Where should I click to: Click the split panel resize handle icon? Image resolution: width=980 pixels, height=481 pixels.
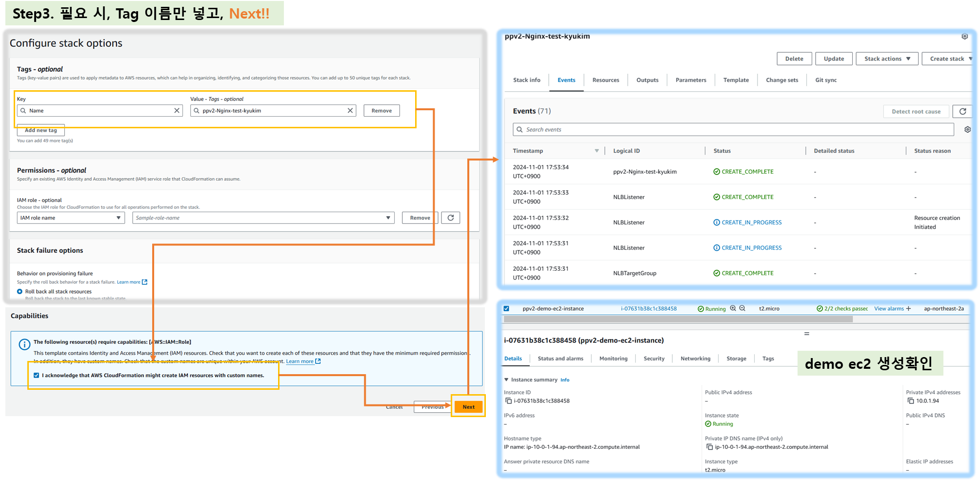807,334
